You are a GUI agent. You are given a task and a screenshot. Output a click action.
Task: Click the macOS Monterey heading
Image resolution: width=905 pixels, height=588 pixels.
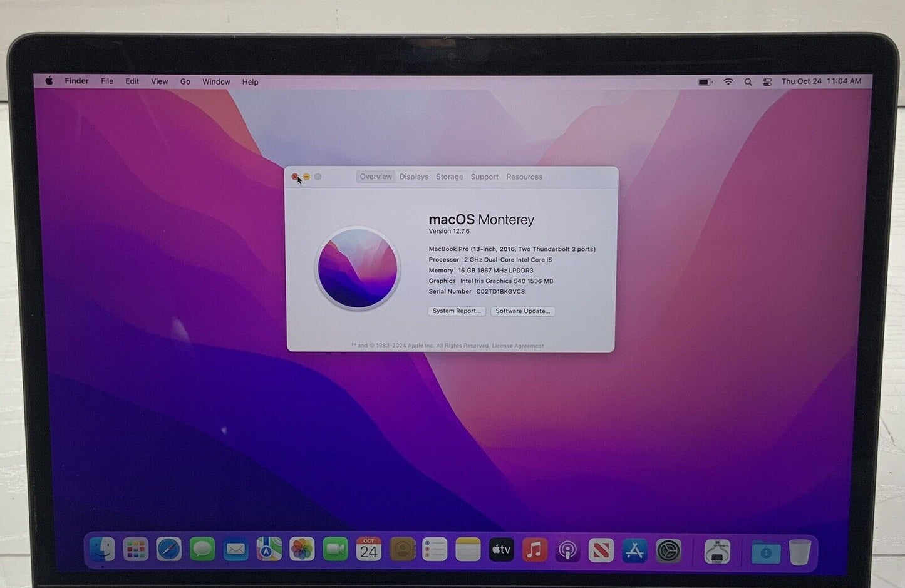[x=481, y=219]
